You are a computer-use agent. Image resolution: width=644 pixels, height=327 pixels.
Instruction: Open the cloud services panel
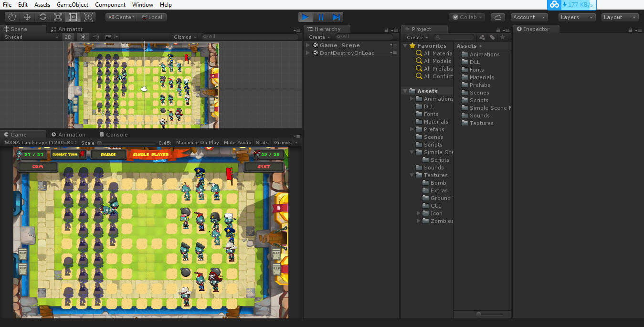pos(498,17)
